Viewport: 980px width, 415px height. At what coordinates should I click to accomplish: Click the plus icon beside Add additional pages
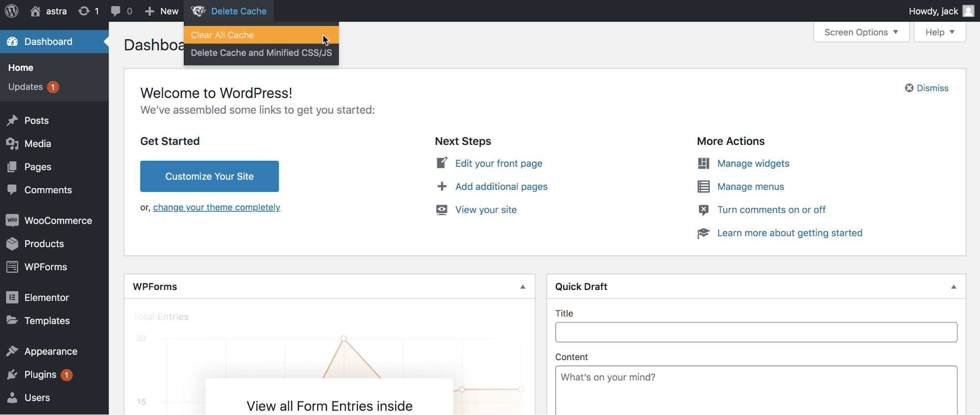(442, 186)
